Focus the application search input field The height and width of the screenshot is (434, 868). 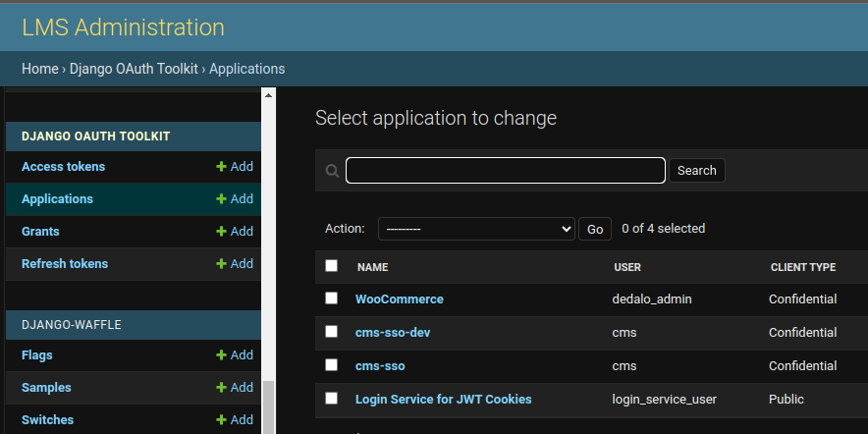(506, 171)
